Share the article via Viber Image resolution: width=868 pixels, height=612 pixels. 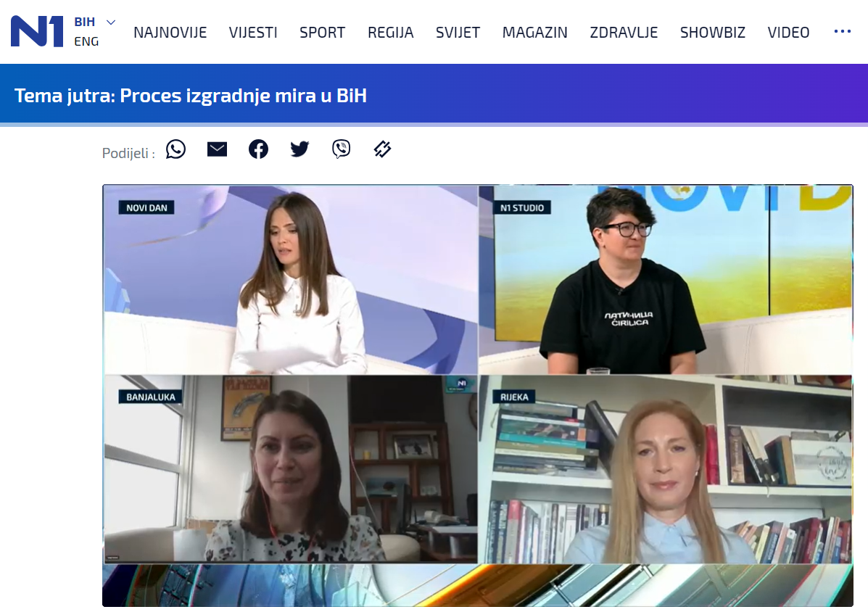341,149
